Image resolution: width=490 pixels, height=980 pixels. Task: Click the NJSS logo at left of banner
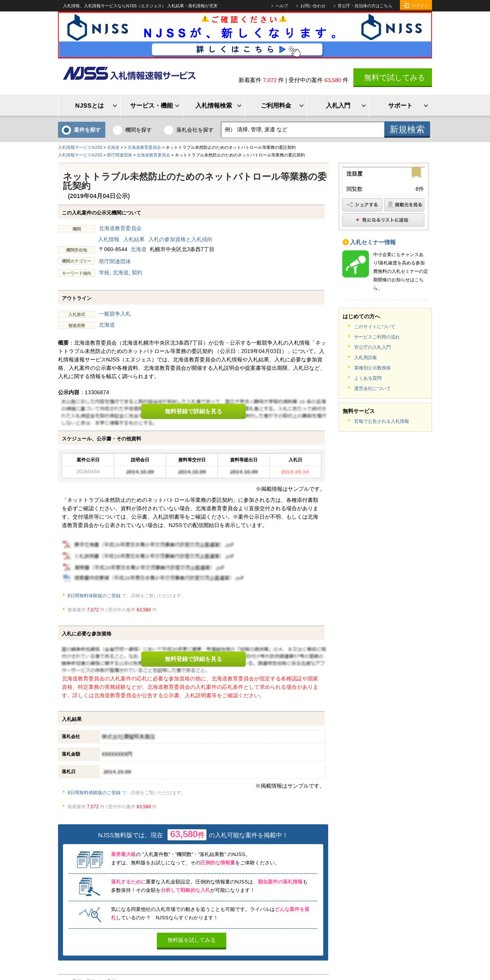(98, 27)
